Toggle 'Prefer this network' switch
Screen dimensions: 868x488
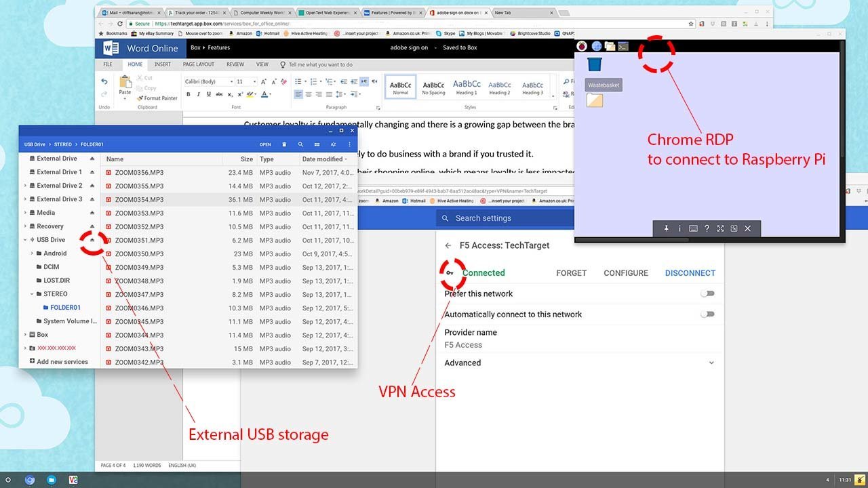coord(707,293)
